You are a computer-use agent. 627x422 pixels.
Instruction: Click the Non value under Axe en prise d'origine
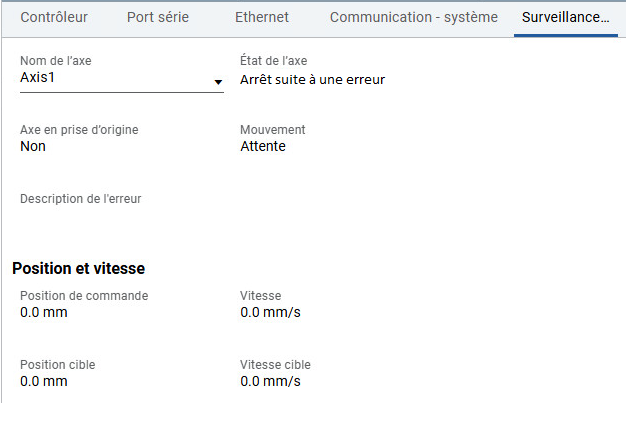[x=33, y=146]
